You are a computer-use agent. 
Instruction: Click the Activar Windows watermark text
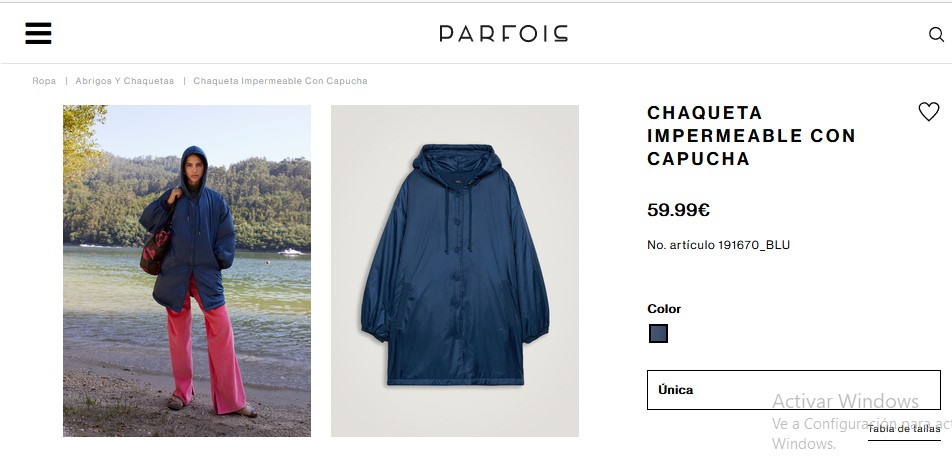(x=845, y=401)
